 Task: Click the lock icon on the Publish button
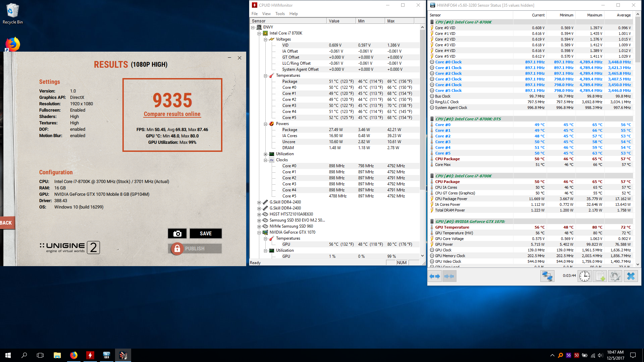tap(177, 249)
